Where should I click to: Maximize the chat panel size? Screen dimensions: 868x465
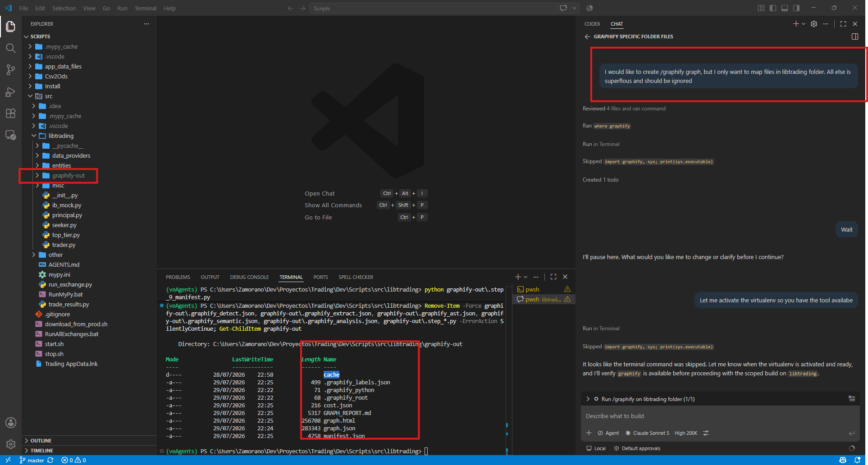pyautogui.click(x=843, y=24)
